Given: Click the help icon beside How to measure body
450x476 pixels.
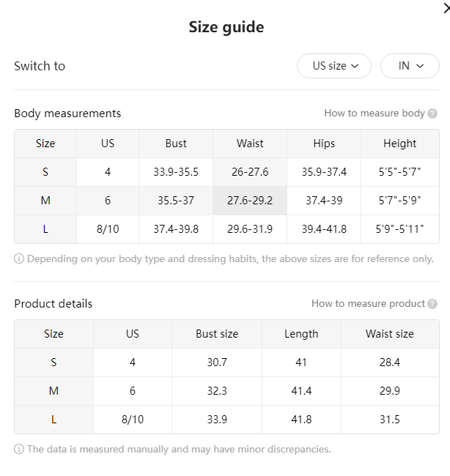Looking at the screenshot, I should [x=432, y=114].
